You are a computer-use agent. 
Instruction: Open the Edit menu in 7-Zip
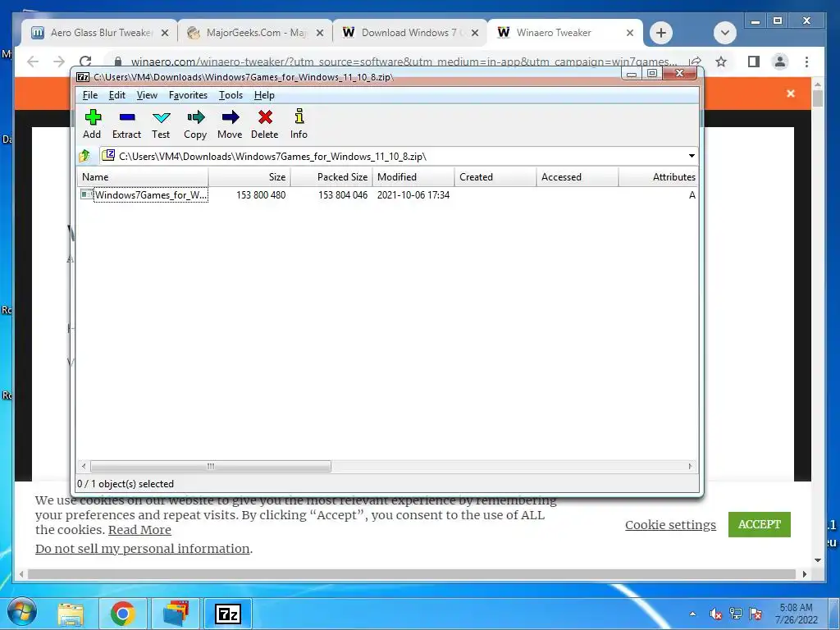point(116,95)
